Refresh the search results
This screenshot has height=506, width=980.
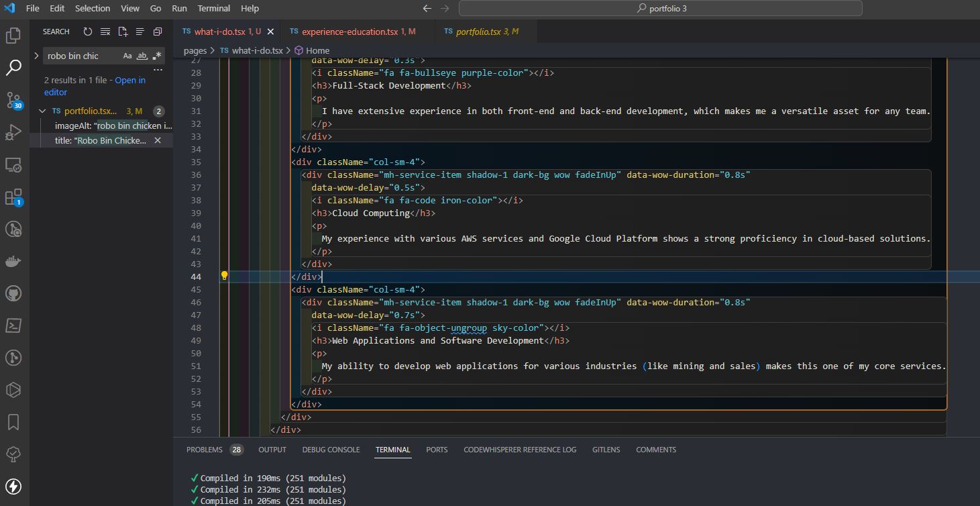click(87, 31)
